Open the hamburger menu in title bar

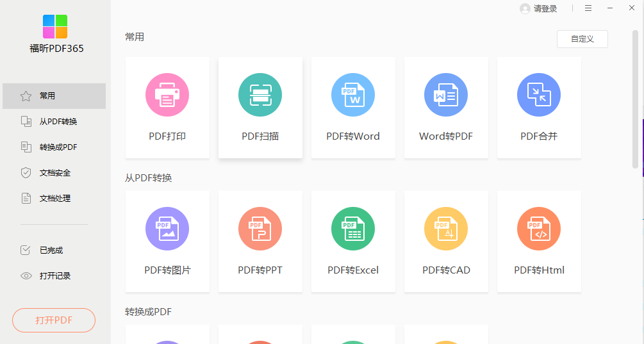coord(588,8)
